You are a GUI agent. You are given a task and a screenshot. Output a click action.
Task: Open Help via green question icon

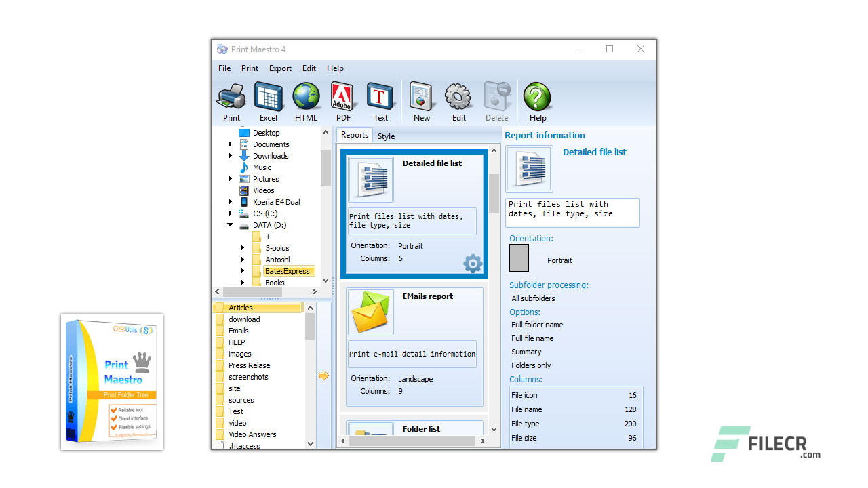538,102
